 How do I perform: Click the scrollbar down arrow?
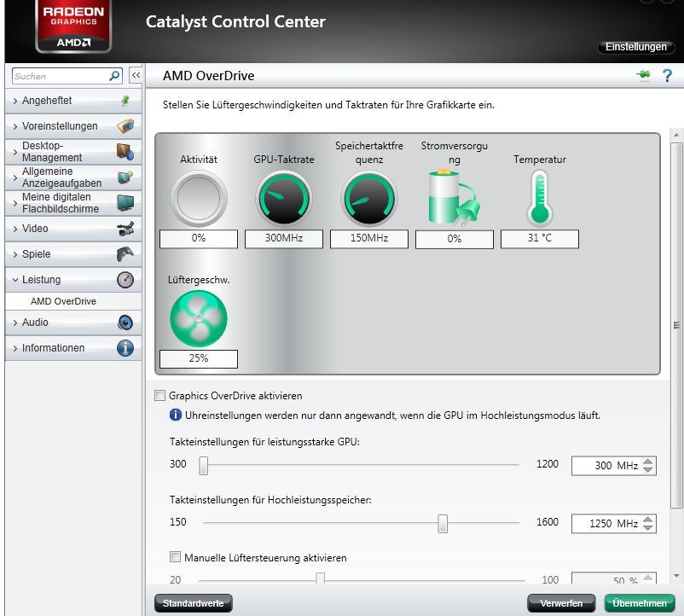(x=676, y=576)
